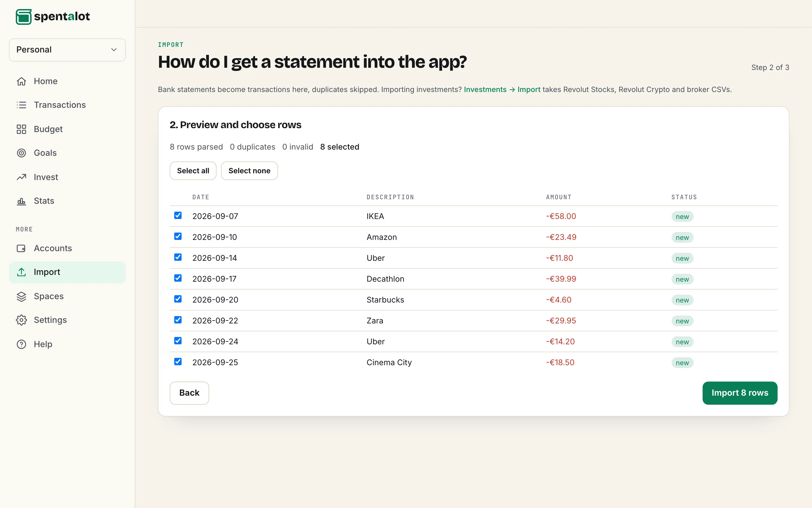Click the -€4.60 Starbucks amount
This screenshot has height=508, width=812.
[x=559, y=300]
